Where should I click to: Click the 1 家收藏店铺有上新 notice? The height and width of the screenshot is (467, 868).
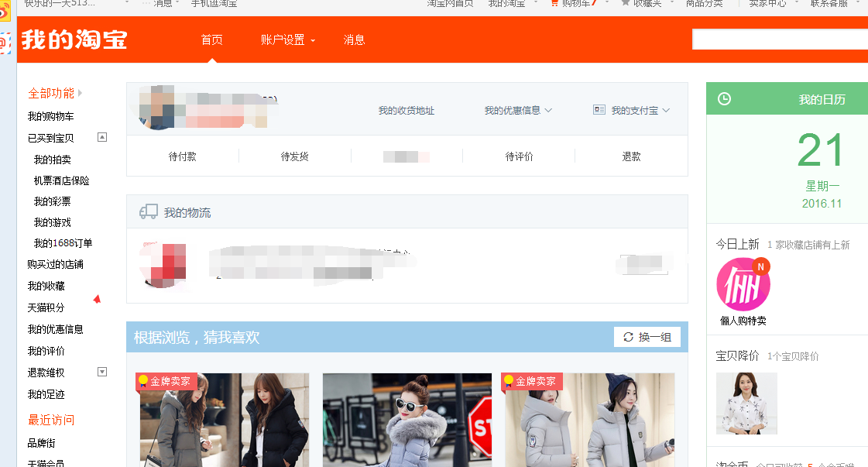(x=808, y=245)
